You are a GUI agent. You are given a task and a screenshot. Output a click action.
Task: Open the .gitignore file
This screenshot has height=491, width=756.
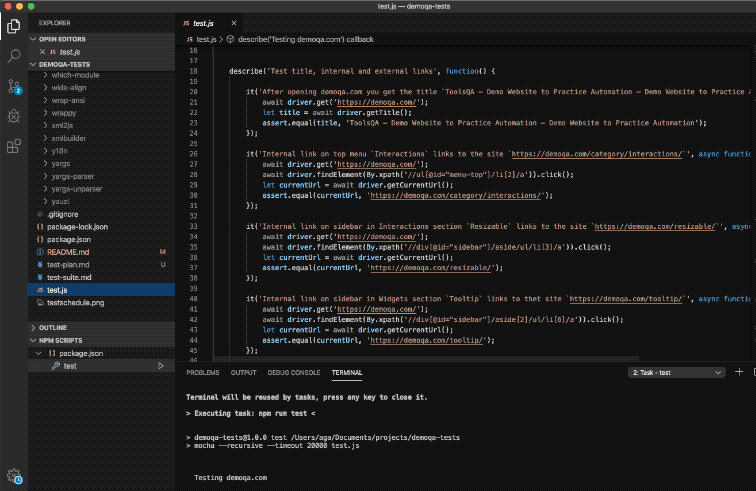click(x=101, y=214)
